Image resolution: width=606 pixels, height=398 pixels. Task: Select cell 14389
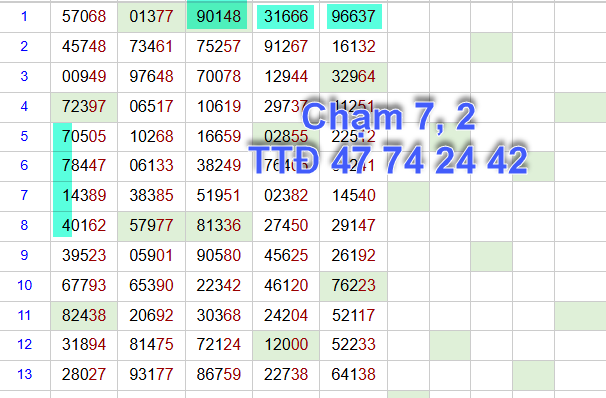tap(84, 196)
